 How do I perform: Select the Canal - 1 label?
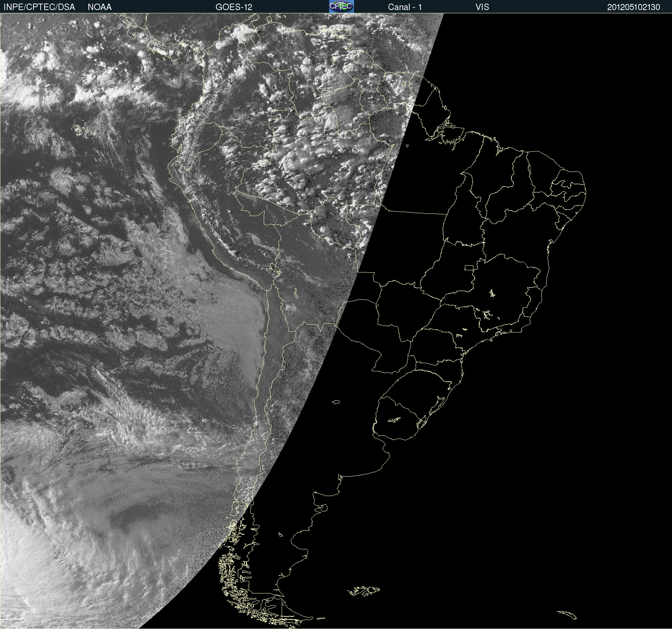point(405,7)
